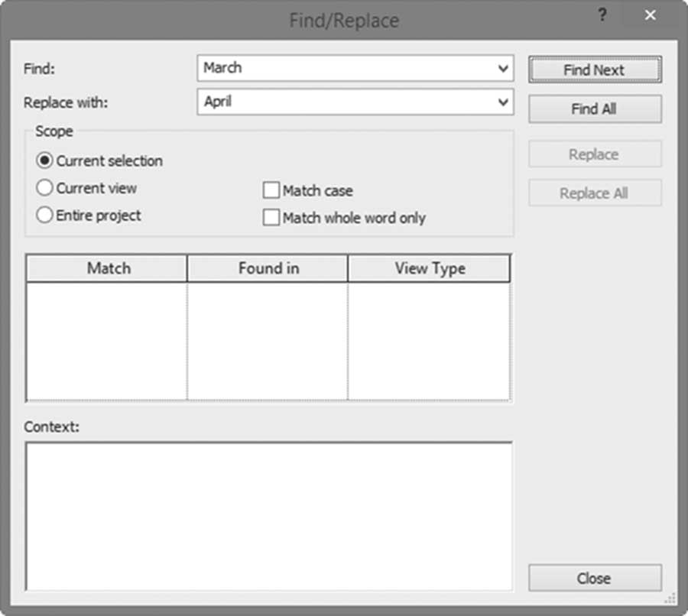The height and width of the screenshot is (616, 688).
Task: Expand the Replace with dropdown arrow
Action: pos(503,102)
